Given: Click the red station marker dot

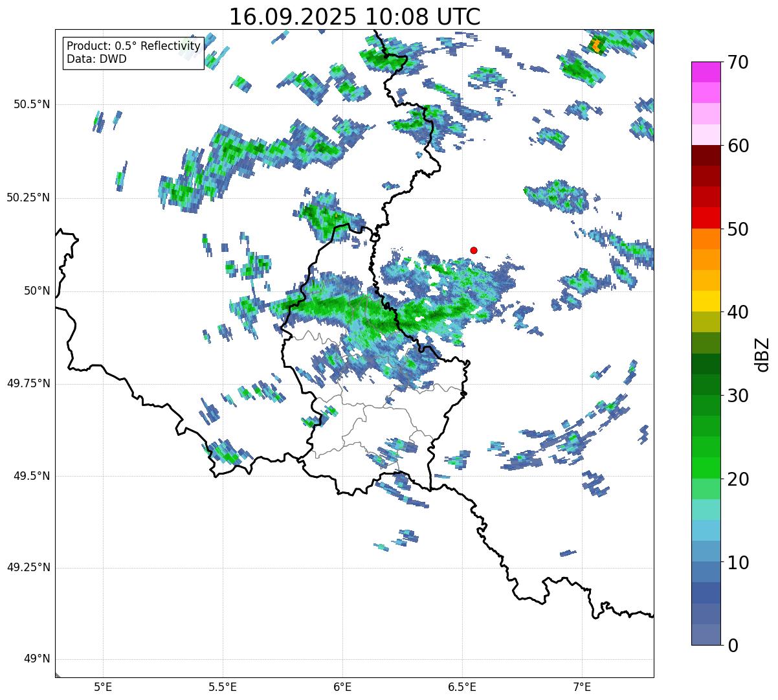Looking at the screenshot, I should pyautogui.click(x=474, y=250).
